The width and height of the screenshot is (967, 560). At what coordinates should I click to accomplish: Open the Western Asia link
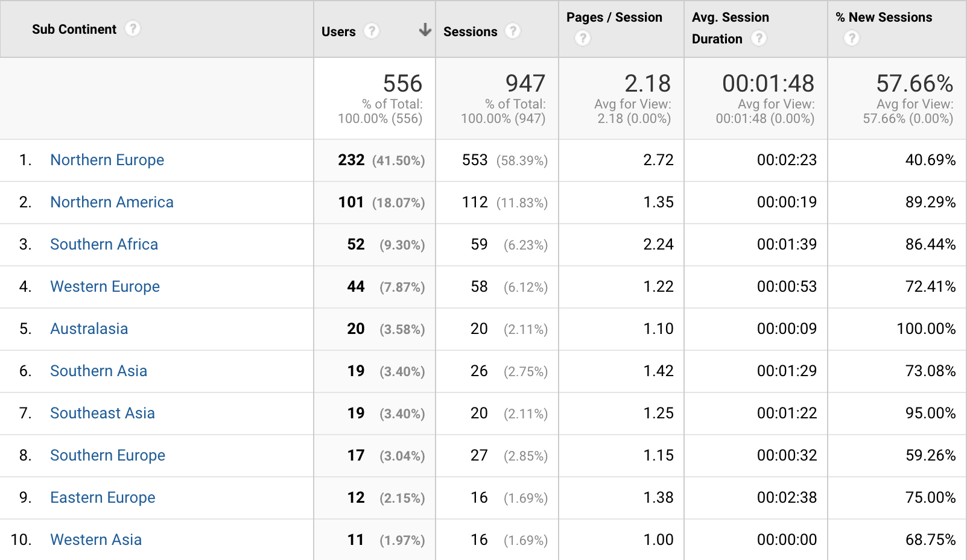click(x=96, y=540)
